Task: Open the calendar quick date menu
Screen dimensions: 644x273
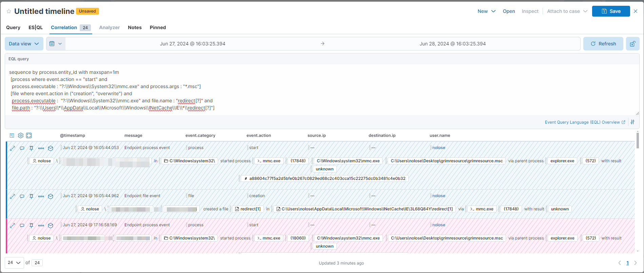Action: tap(56, 44)
